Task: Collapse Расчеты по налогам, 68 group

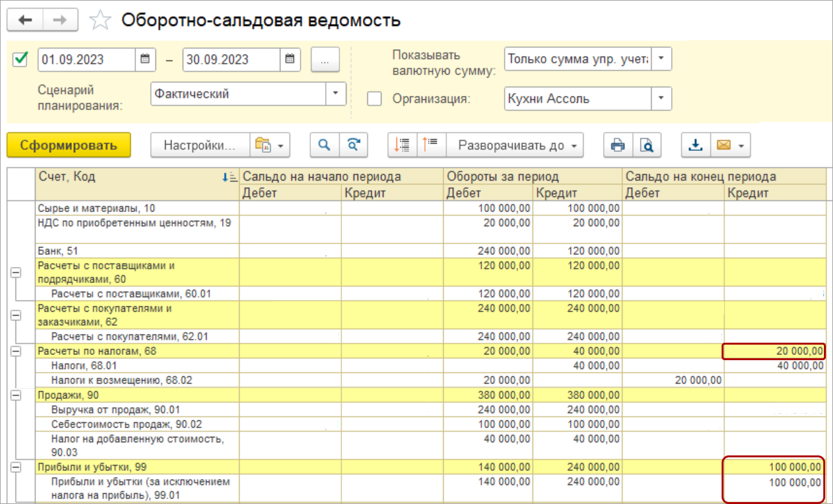Action: click(16, 351)
